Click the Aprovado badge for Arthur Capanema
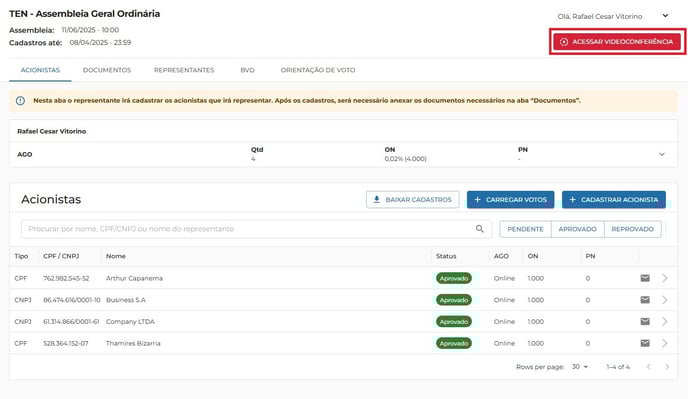Screen dimensions: 688x399 [454, 278]
